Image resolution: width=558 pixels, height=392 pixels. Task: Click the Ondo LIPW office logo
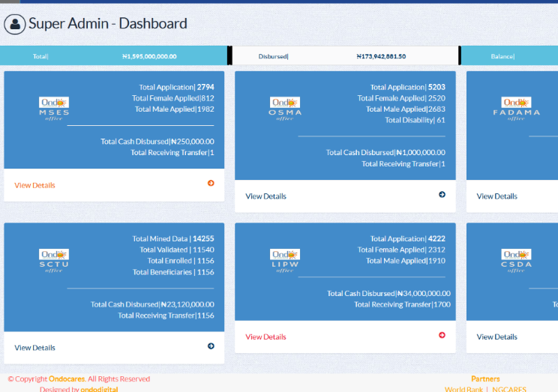(285, 259)
